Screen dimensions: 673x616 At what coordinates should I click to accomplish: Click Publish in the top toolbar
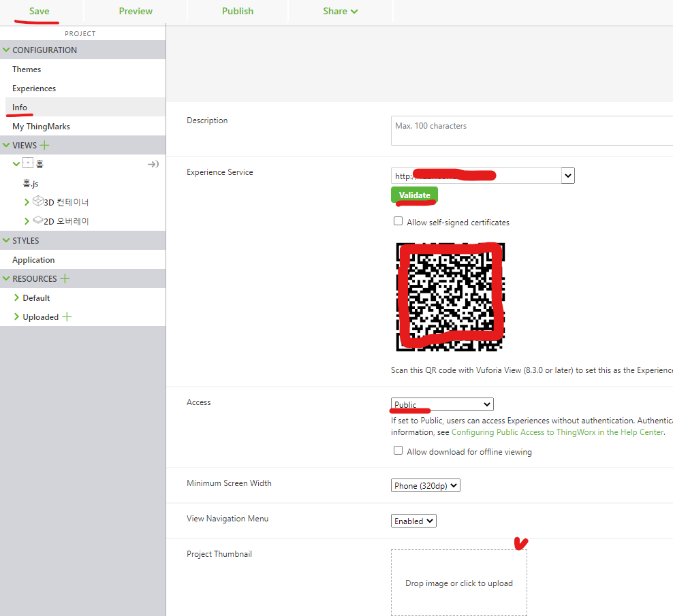pyautogui.click(x=238, y=11)
